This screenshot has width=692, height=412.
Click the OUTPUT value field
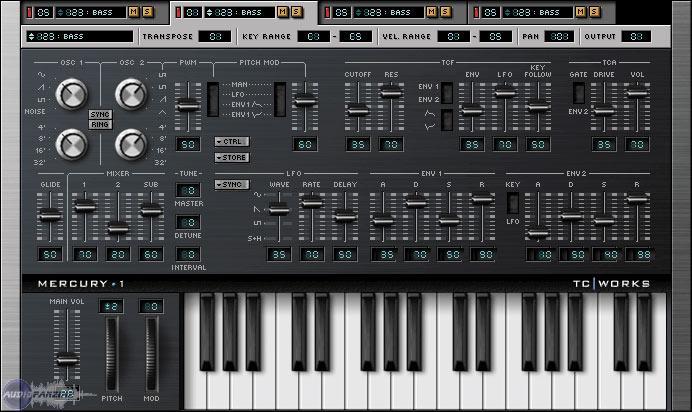pyautogui.click(x=636, y=36)
